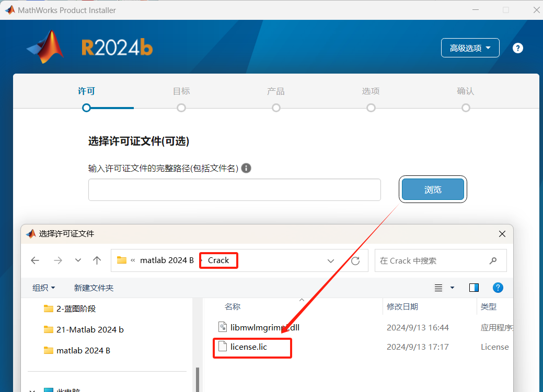The image size is (543, 392).
Task: Select the 选项 step tab
Action: 371,91
